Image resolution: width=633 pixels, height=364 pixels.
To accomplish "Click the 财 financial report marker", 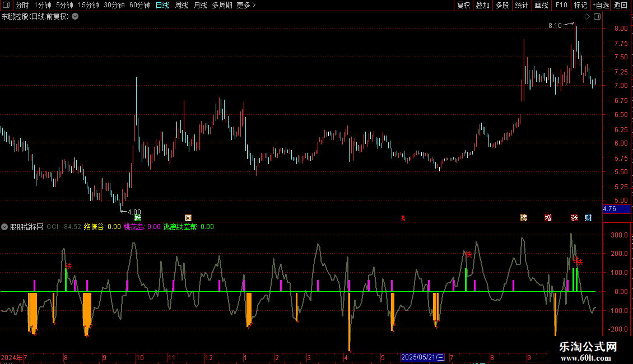I will point(589,218).
